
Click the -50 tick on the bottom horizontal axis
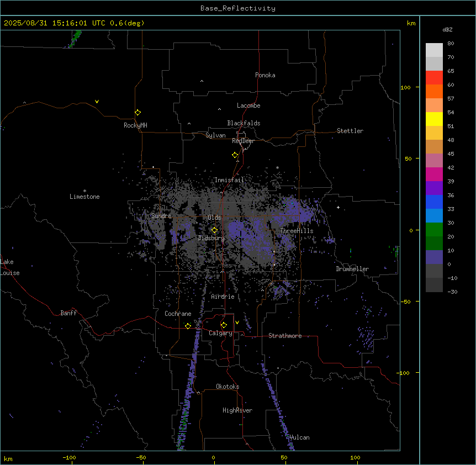[141, 457]
